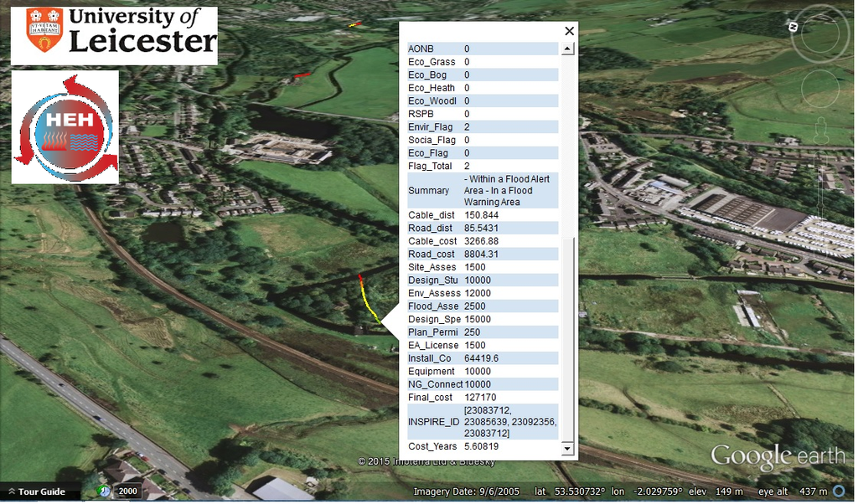This screenshot has height=504, width=858.
Task: Click the compass N north marker
Action: coord(795,27)
